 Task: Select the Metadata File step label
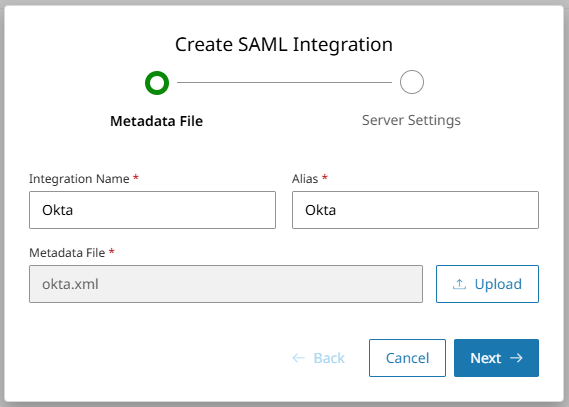156,121
